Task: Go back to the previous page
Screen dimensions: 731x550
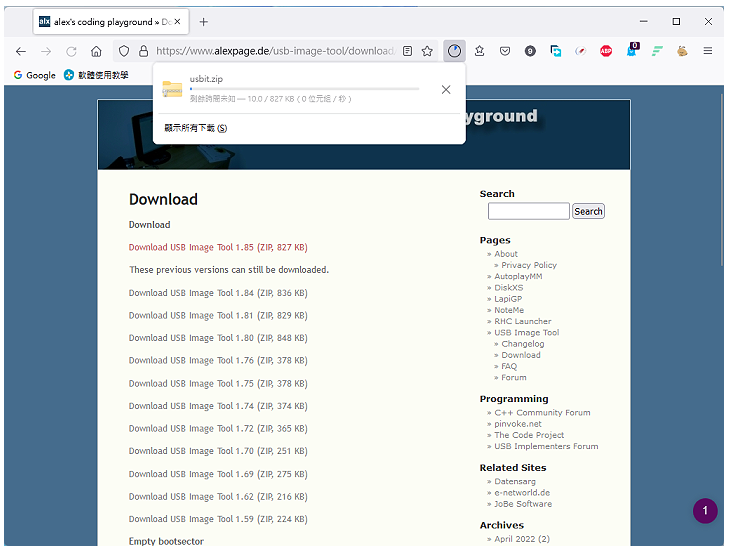Action: 21,51
